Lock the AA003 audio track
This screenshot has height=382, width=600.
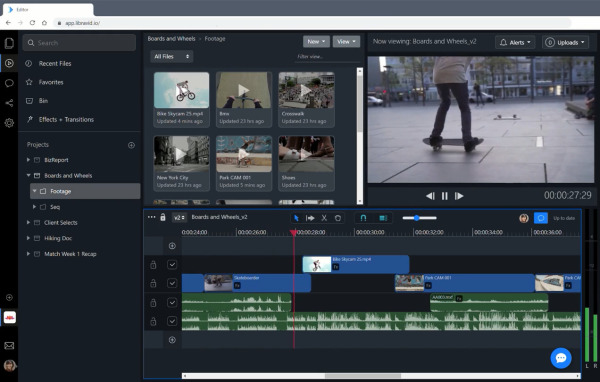[x=153, y=303]
